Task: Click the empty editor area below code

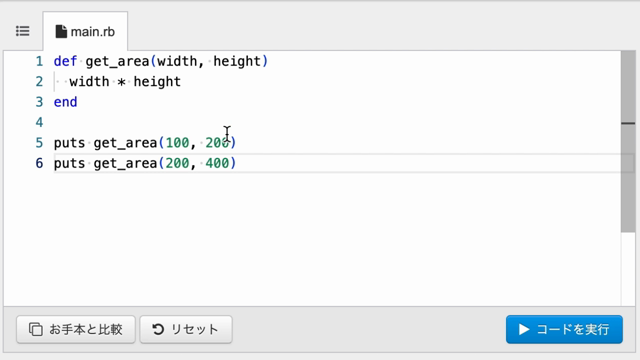Action: tap(312, 239)
